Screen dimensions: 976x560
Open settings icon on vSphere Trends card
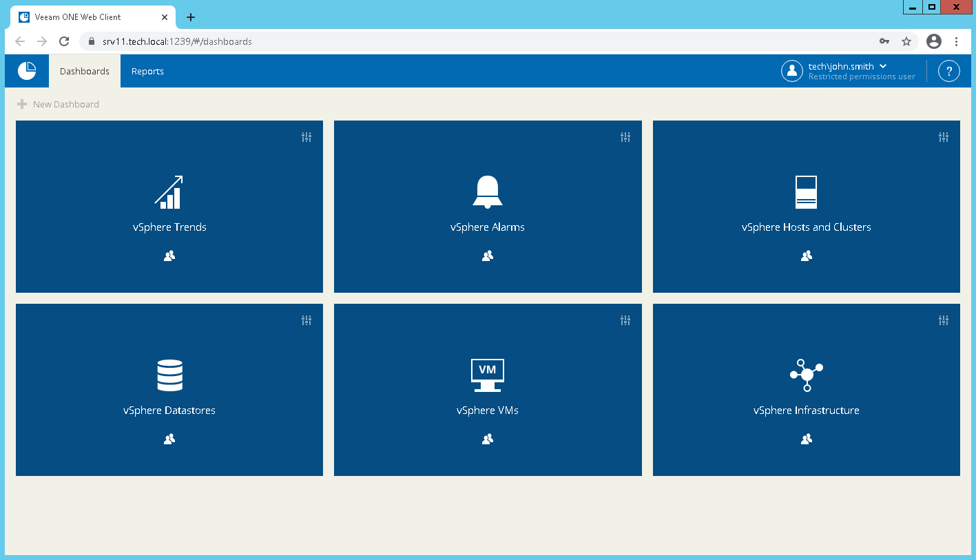(307, 137)
